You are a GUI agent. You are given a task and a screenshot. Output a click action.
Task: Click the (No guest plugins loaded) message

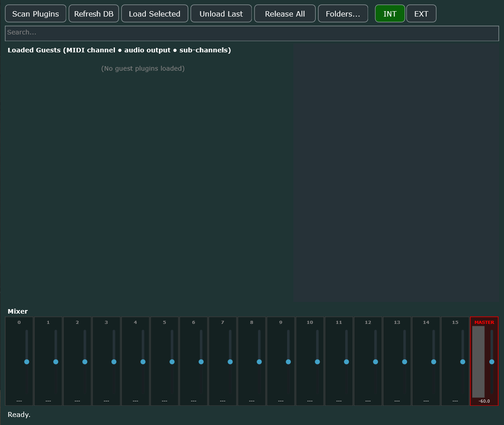tap(143, 68)
